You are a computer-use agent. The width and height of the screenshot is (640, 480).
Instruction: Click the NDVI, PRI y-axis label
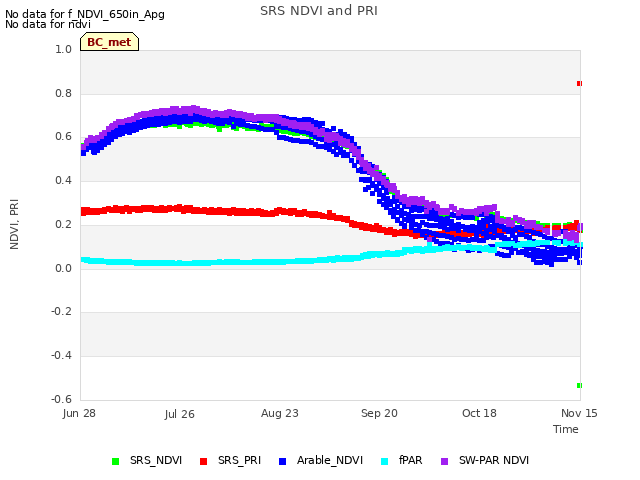click(14, 224)
